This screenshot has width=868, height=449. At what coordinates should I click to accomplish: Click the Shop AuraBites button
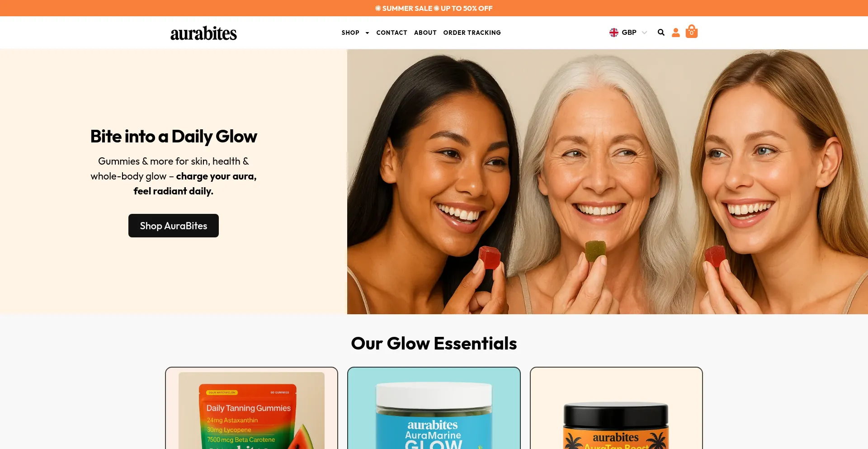click(174, 226)
